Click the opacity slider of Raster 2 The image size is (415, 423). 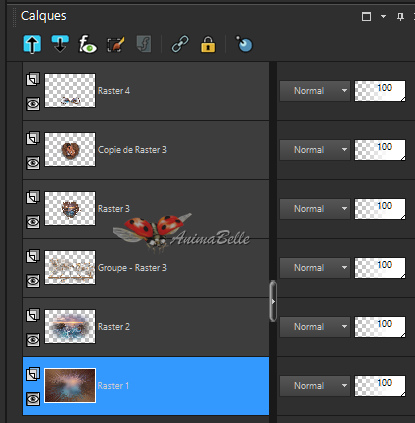380,327
